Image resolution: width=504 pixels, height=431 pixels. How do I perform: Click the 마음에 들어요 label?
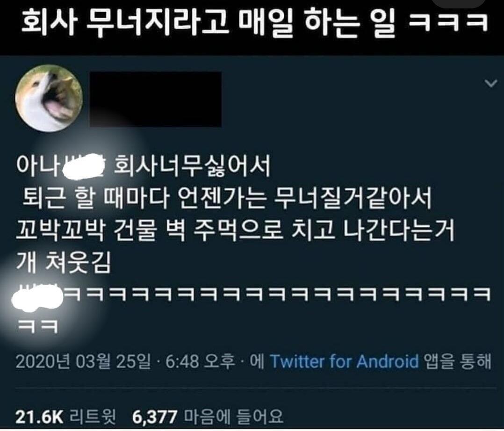pyautogui.click(x=233, y=417)
